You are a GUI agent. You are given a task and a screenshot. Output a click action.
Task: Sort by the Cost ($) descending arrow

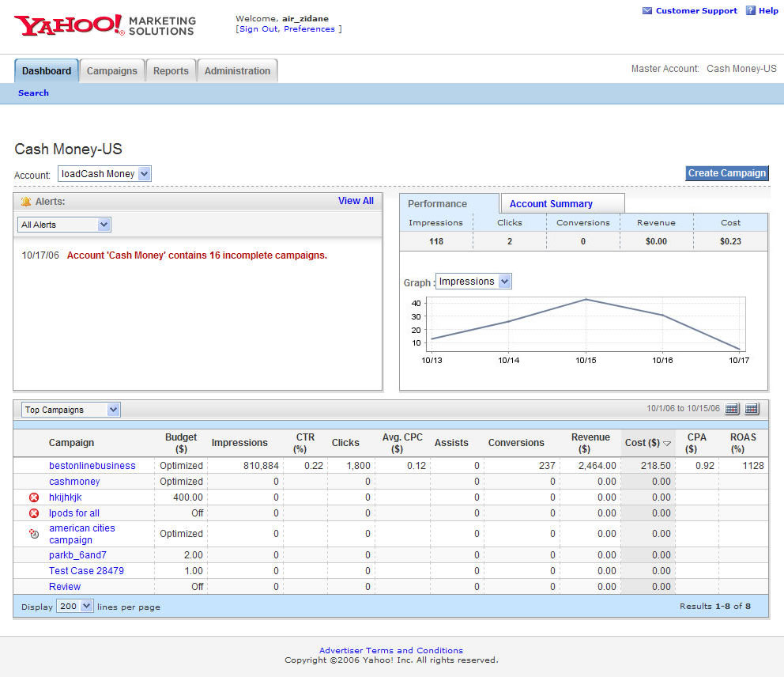coord(666,444)
